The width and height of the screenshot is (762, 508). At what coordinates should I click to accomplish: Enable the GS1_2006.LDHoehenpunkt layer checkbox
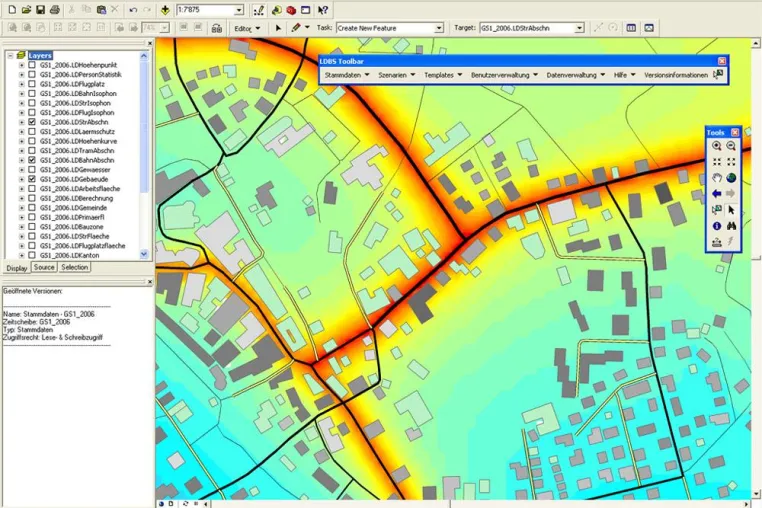(32, 65)
